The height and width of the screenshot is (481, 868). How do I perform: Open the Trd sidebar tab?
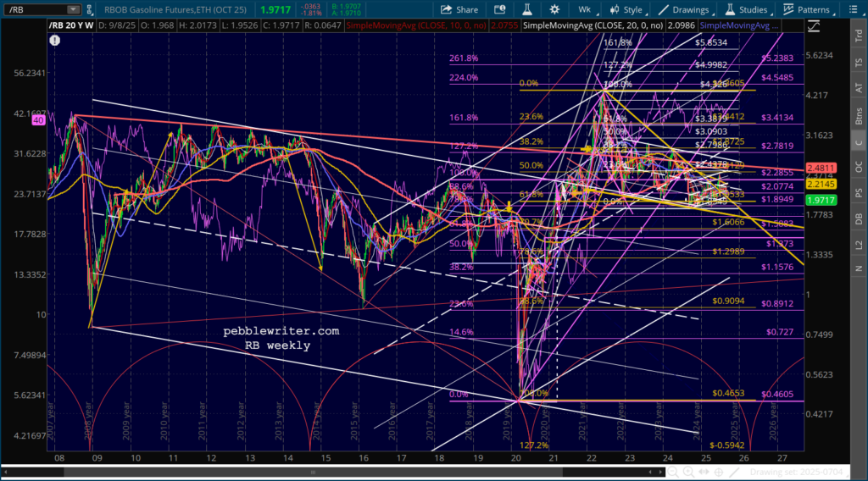pyautogui.click(x=859, y=36)
